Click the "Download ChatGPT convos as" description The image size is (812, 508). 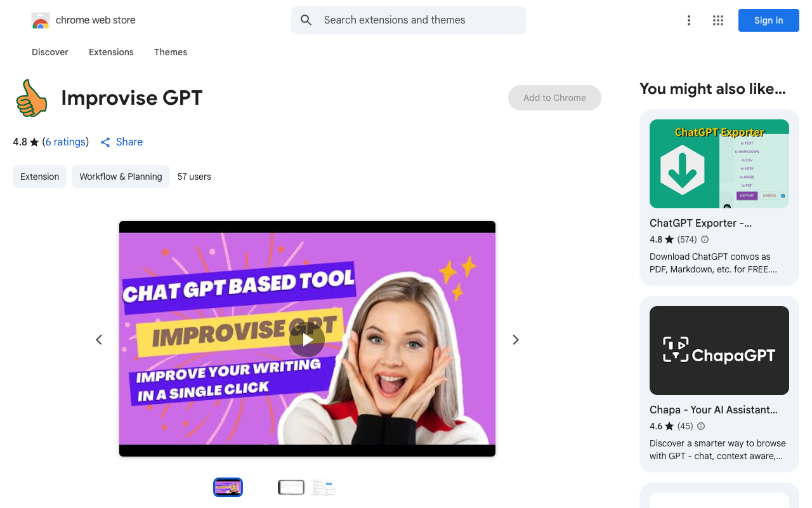tap(710, 257)
